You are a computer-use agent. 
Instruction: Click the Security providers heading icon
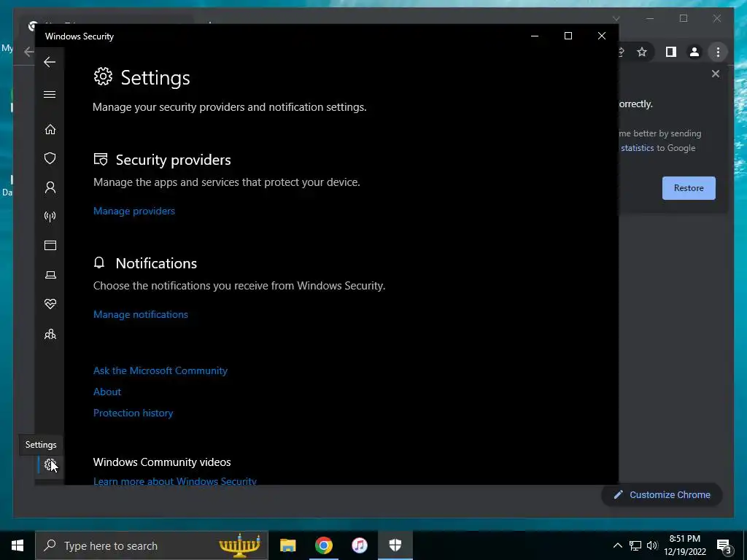pos(101,160)
